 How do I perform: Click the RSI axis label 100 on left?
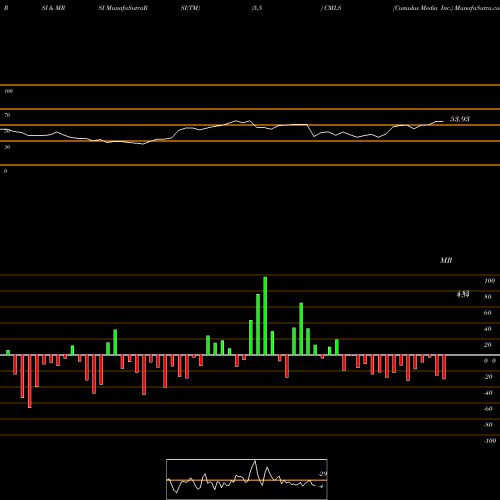coord(9,91)
